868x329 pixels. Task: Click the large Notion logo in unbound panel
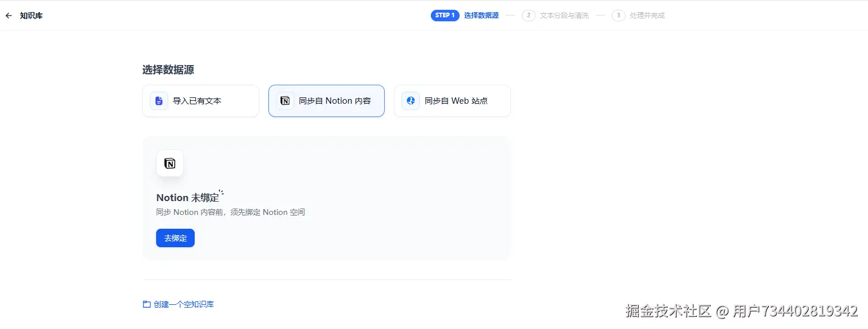tap(170, 163)
